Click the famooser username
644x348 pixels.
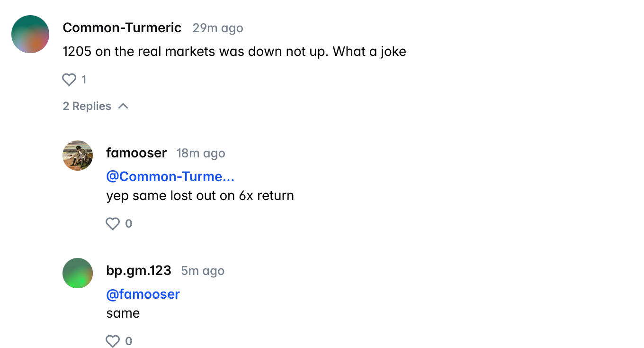click(x=136, y=153)
